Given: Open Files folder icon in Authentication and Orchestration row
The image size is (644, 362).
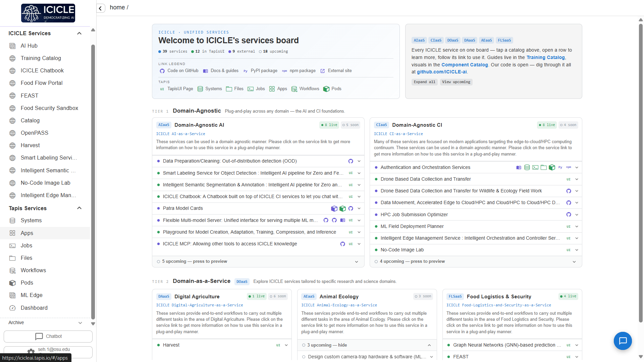Looking at the screenshot, I should pyautogui.click(x=543, y=168).
